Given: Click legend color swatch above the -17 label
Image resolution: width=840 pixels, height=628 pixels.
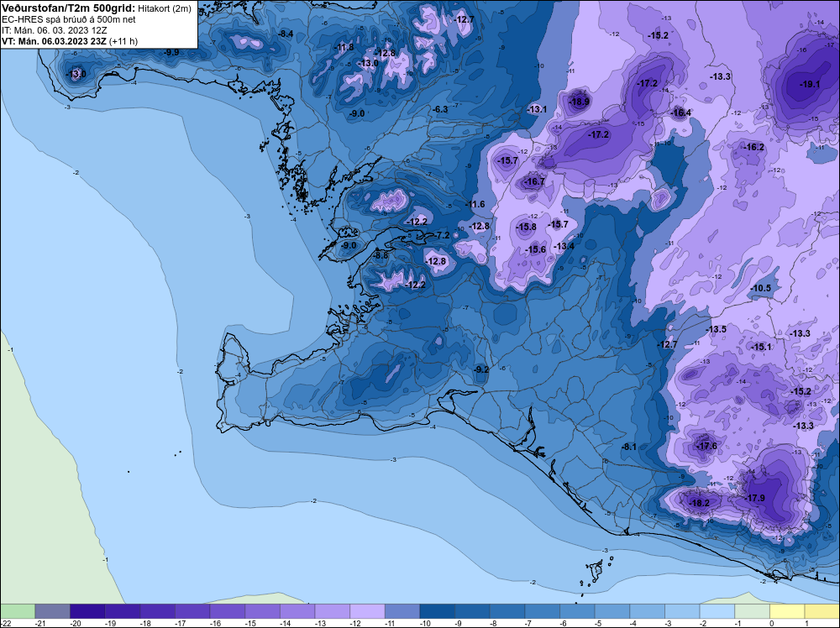Looking at the screenshot, I should pyautogui.click(x=192, y=611).
